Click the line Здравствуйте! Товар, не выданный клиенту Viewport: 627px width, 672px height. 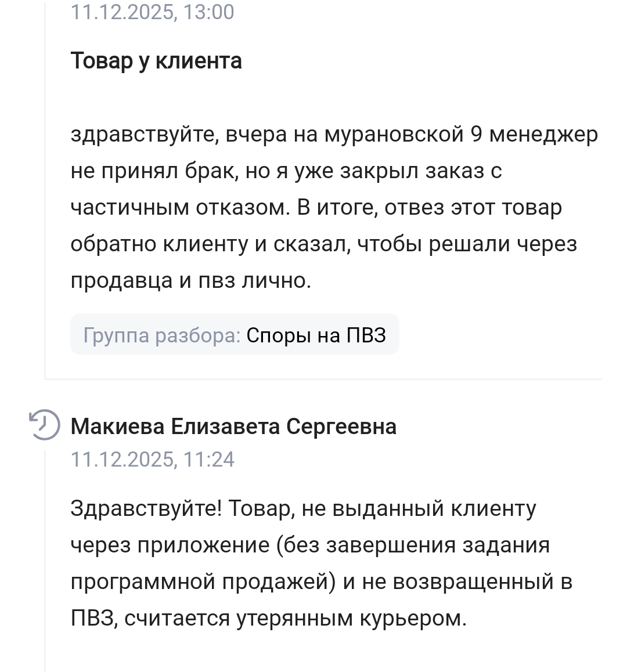(303, 508)
